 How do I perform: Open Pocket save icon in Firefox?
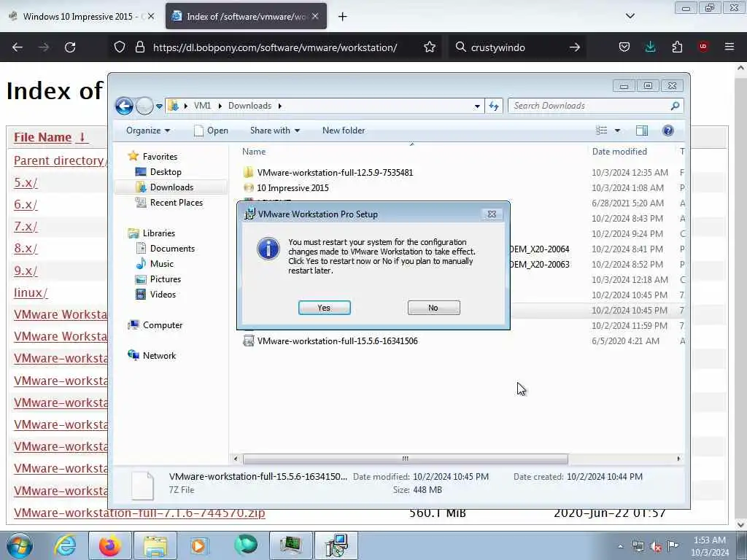624,47
